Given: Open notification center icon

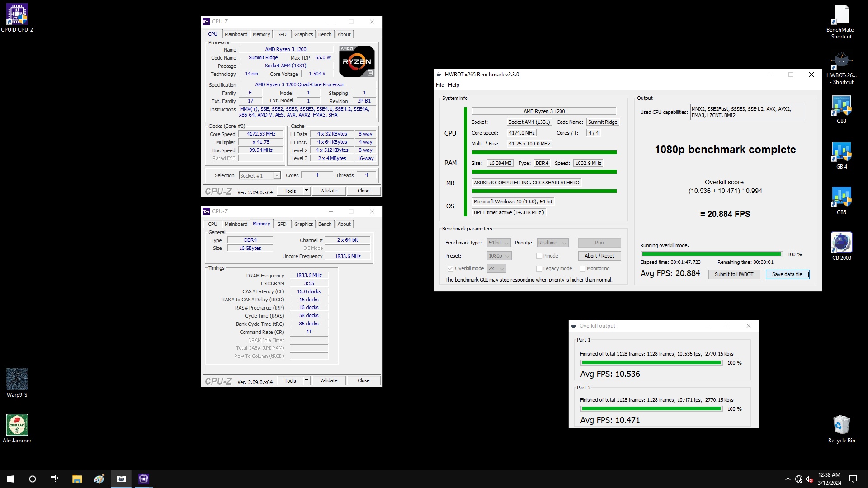Looking at the screenshot, I should pos(853,479).
